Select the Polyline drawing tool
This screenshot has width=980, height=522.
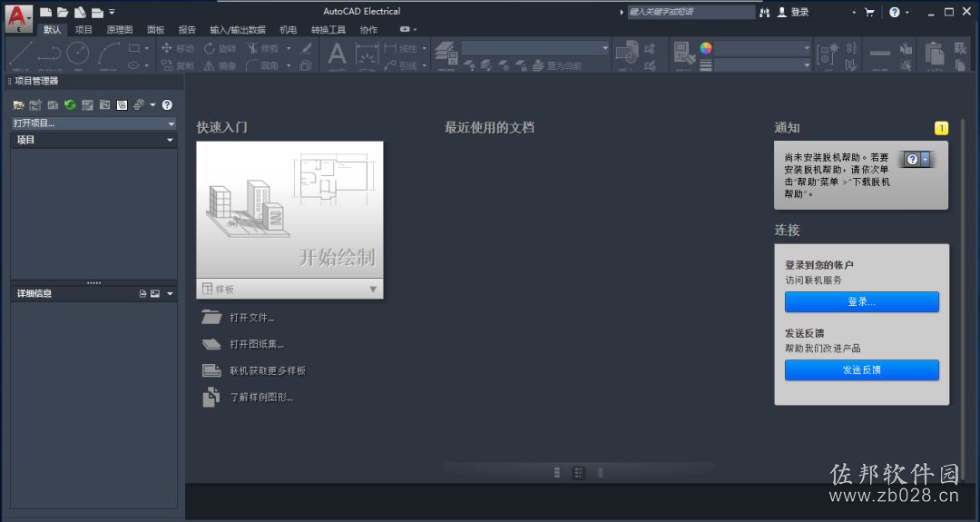tap(49, 54)
